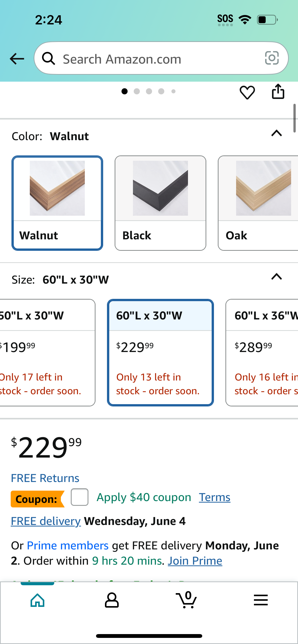The image size is (298, 644).
Task: Open FREE Returns details
Action: pyautogui.click(x=45, y=478)
